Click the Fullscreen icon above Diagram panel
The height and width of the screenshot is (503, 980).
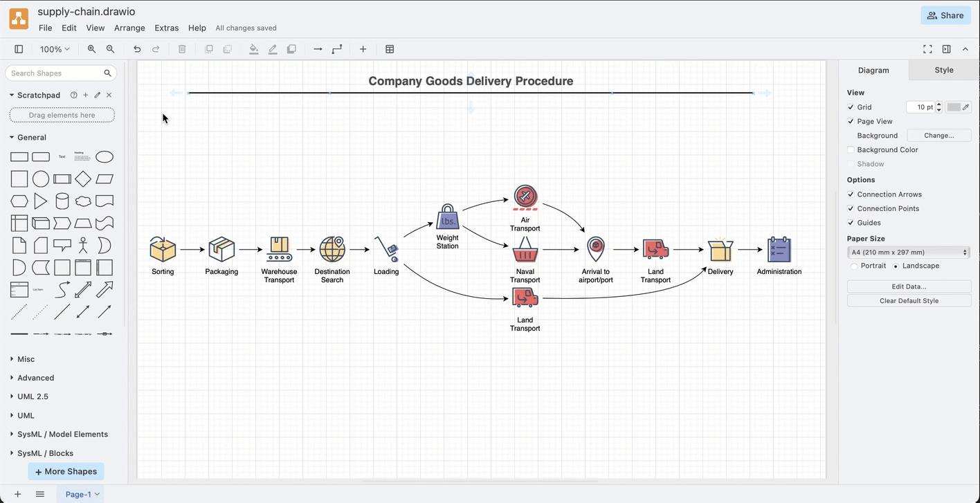927,49
